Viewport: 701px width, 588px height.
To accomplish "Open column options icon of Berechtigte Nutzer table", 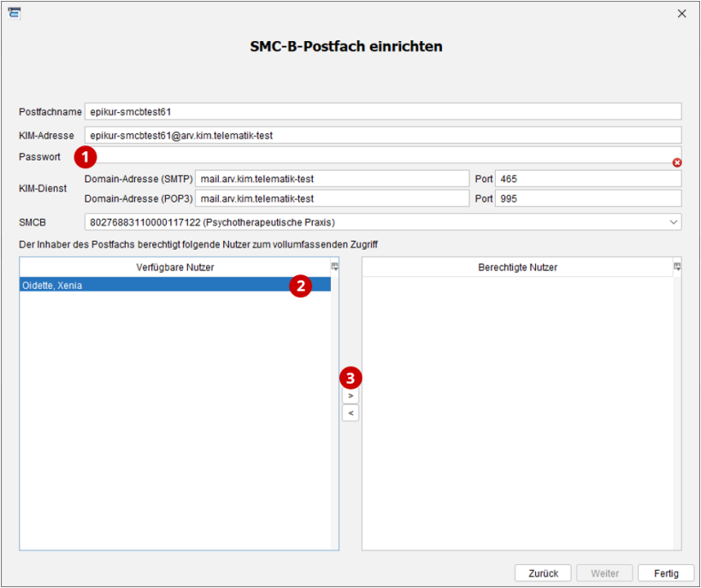I will click(x=677, y=267).
